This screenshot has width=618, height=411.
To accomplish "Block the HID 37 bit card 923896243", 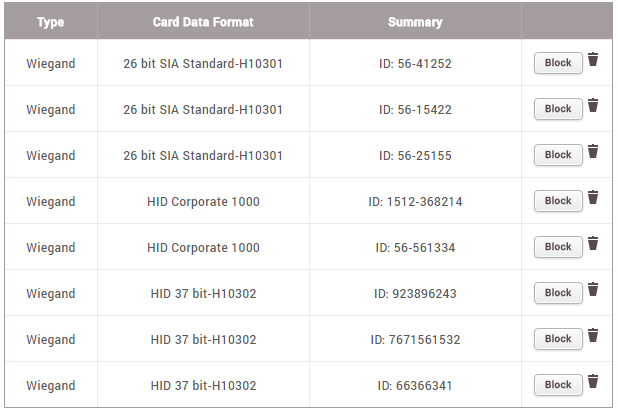I will tap(558, 293).
